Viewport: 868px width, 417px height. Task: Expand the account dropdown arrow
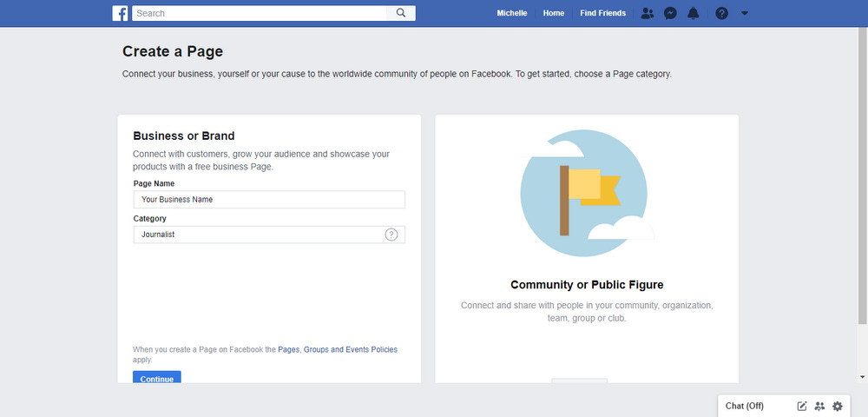tap(745, 13)
